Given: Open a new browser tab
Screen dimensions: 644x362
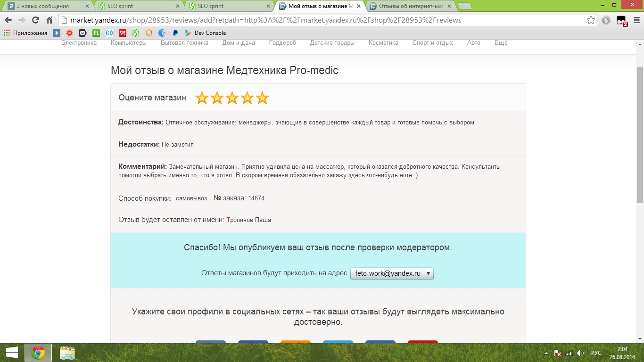Looking at the screenshot, I should [464, 7].
